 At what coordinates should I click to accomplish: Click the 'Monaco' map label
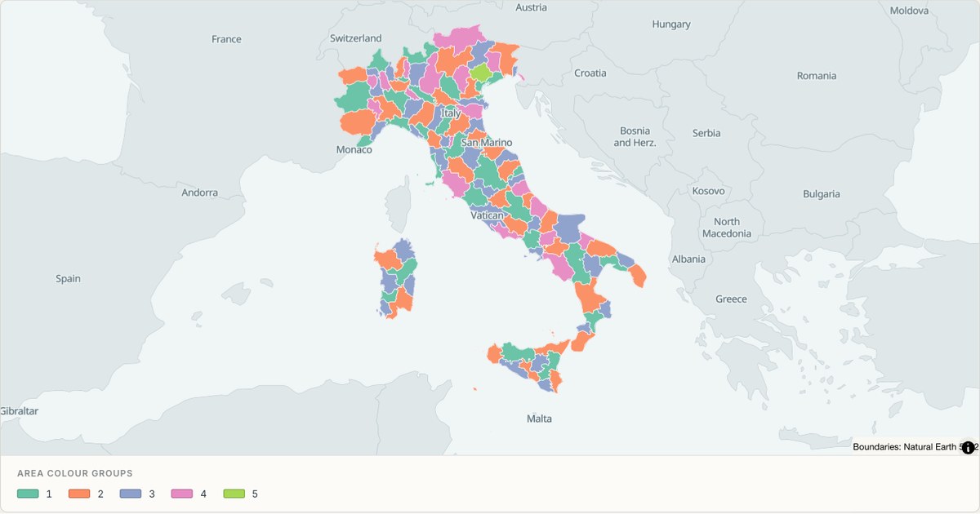pos(354,149)
